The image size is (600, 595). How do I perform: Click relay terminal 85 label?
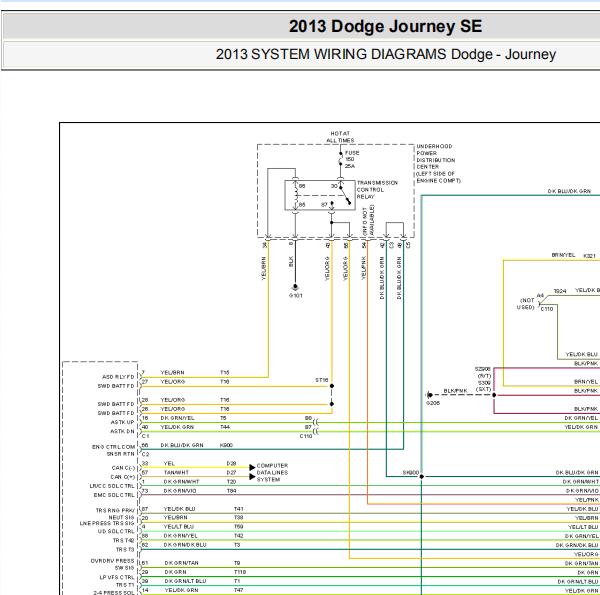click(302, 205)
